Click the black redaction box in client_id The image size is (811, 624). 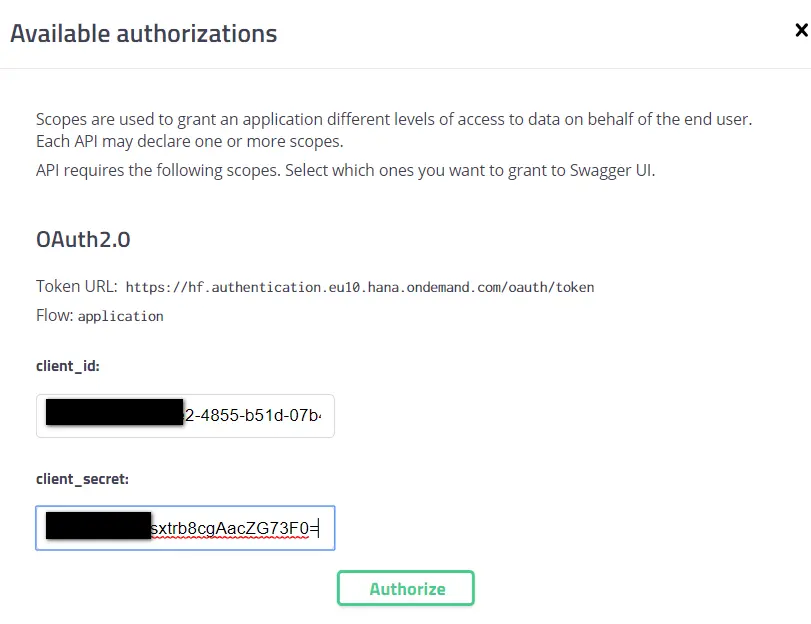pyautogui.click(x=115, y=414)
